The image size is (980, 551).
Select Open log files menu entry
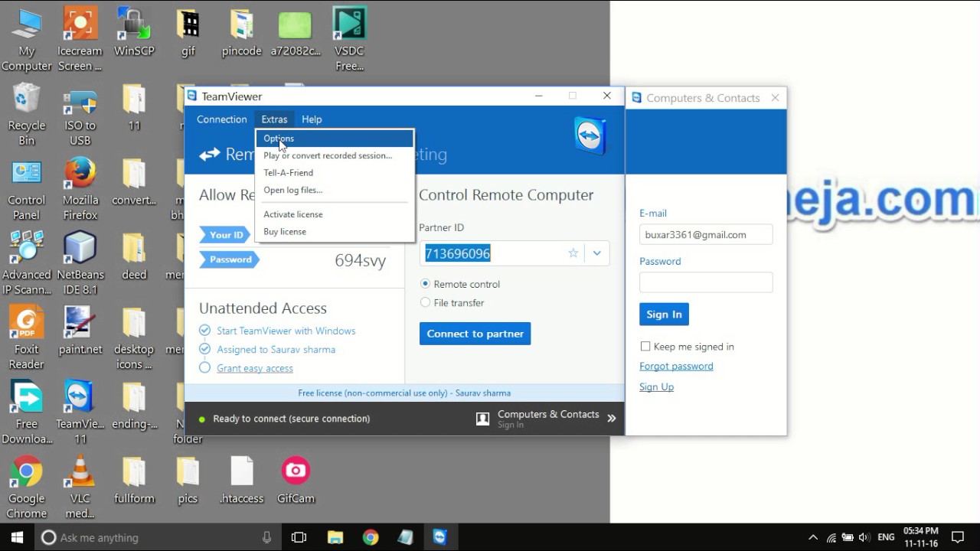335,190
